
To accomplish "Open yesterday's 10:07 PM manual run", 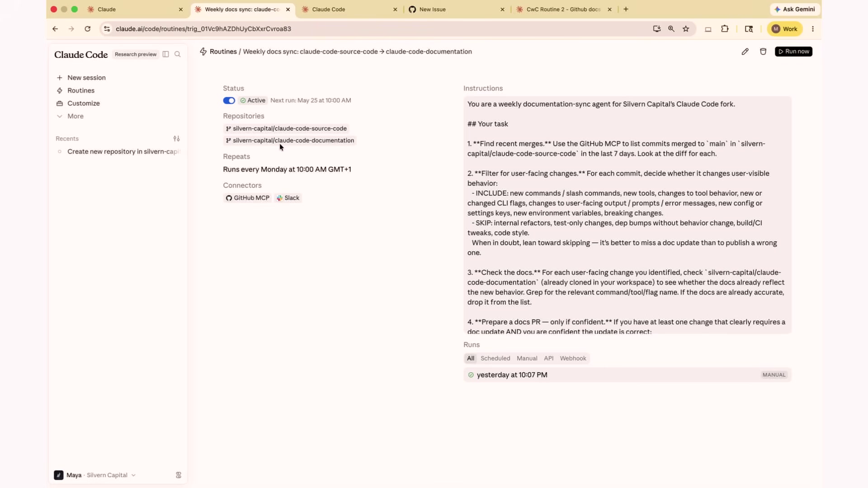I will tap(627, 375).
